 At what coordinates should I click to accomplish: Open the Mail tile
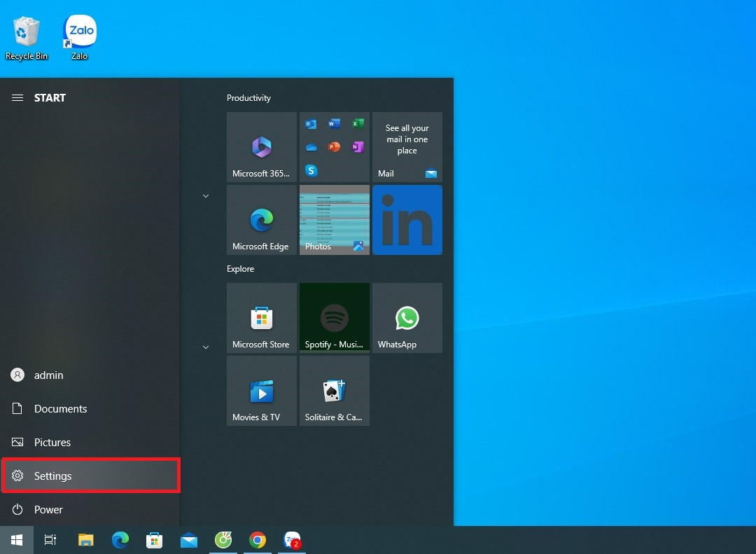point(407,147)
